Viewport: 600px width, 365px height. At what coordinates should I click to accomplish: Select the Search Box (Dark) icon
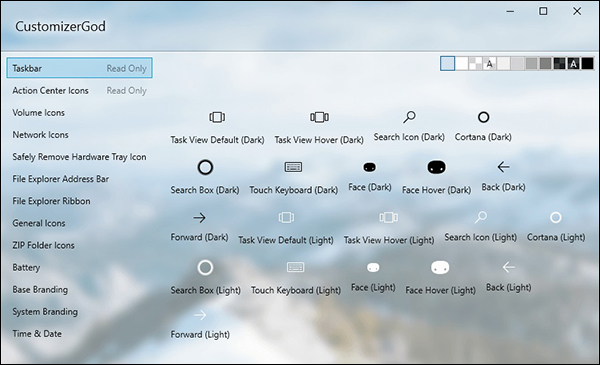[205, 167]
